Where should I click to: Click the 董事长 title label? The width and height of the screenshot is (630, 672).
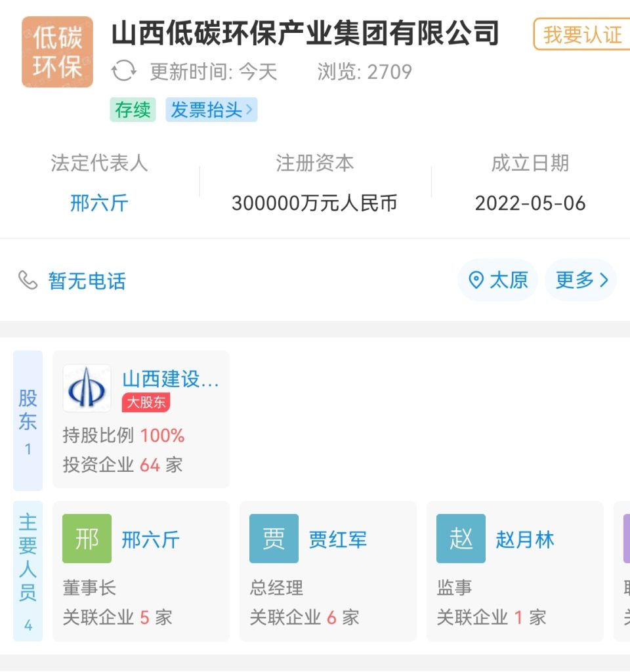pyautogui.click(x=89, y=587)
